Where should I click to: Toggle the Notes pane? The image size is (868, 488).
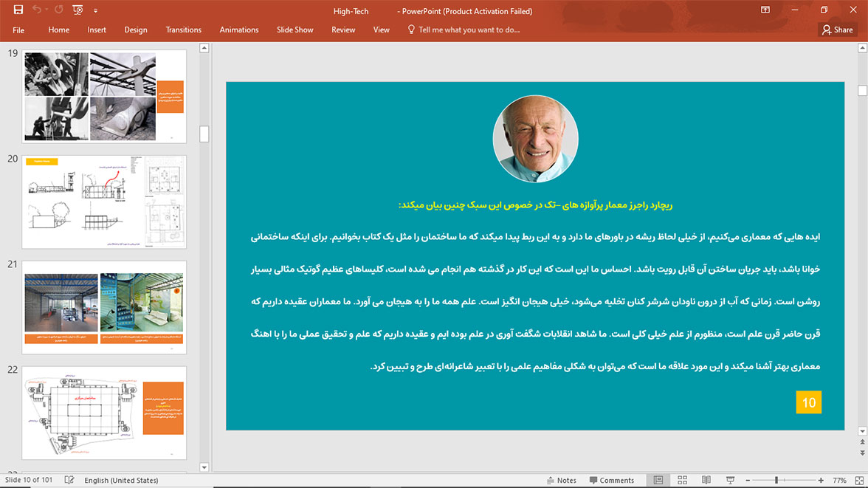point(561,480)
